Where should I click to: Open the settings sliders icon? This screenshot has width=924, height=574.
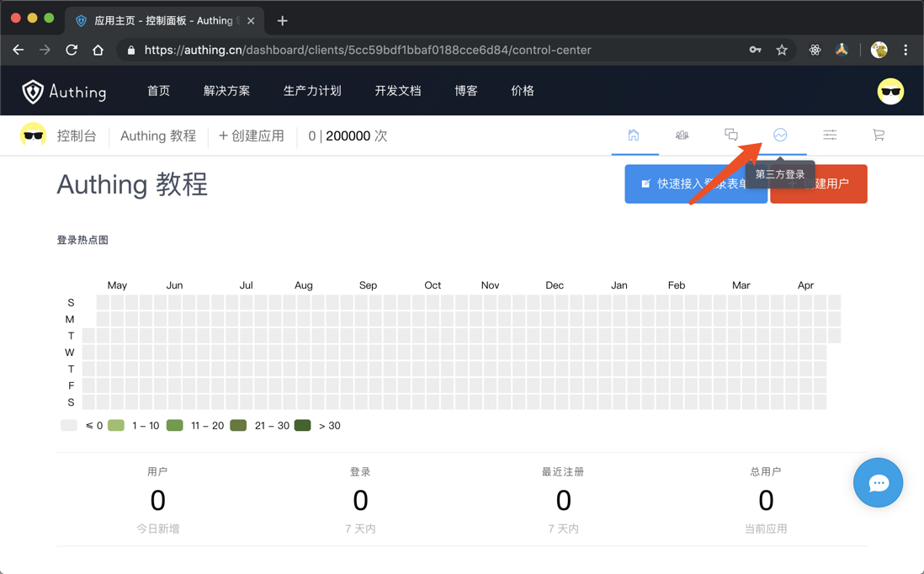pyautogui.click(x=830, y=135)
